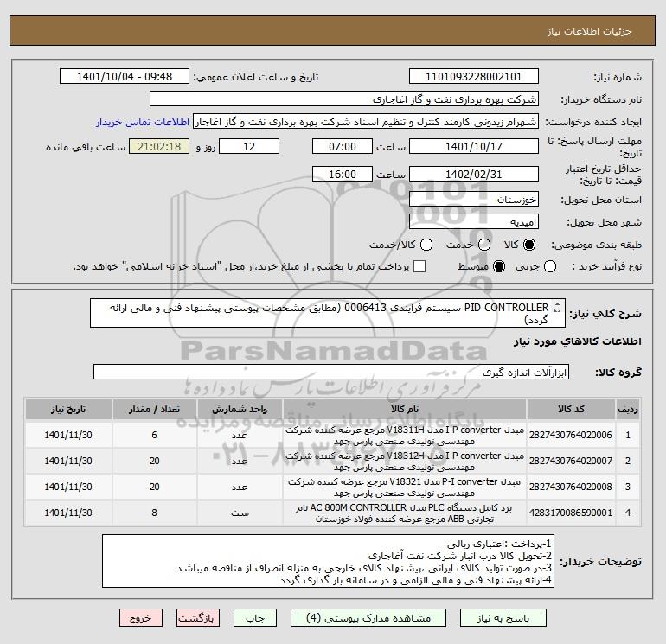Click the remaining time 21:02:18 field

click(x=159, y=146)
